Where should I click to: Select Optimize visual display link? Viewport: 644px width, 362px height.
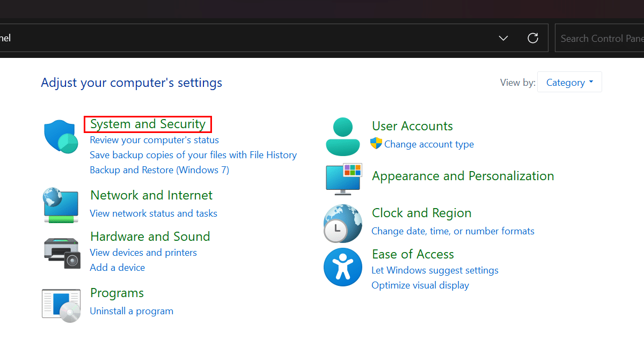click(x=420, y=285)
